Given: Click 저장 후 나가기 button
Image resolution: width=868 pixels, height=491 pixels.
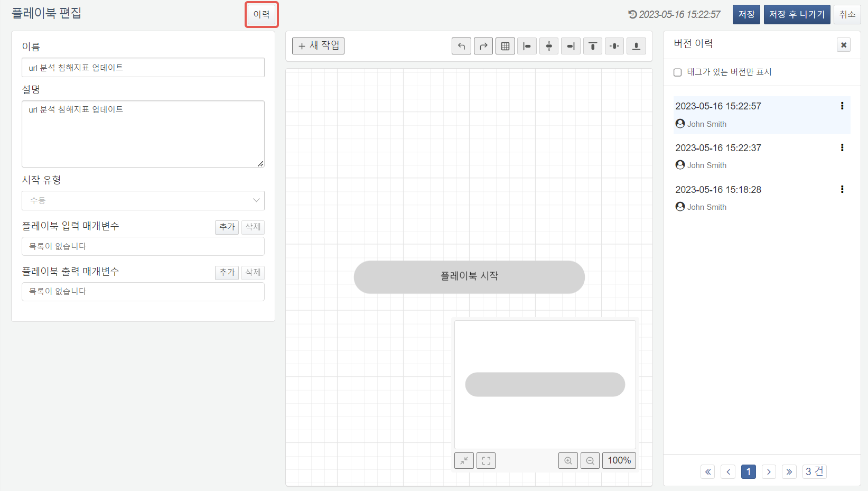Looking at the screenshot, I should click(x=797, y=14).
